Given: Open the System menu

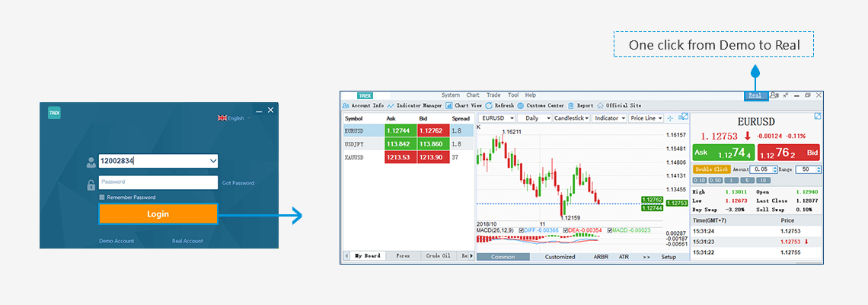Looking at the screenshot, I should [x=451, y=95].
